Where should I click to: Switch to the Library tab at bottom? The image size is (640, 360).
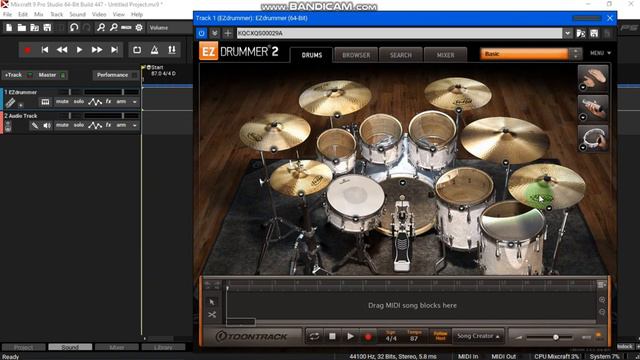[163, 347]
